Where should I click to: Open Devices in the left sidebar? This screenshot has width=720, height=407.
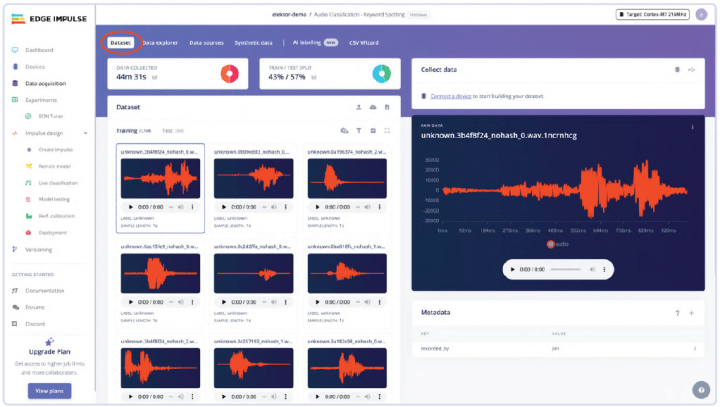tap(34, 66)
